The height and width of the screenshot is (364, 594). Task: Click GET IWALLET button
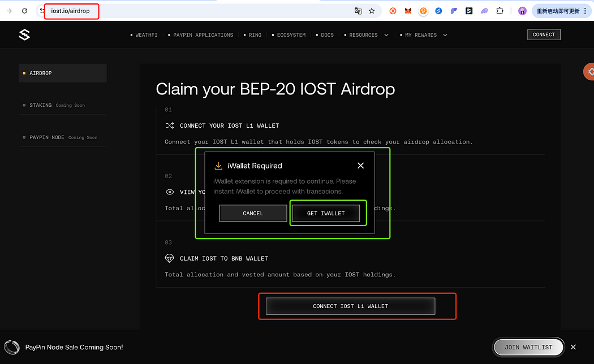[x=326, y=214]
